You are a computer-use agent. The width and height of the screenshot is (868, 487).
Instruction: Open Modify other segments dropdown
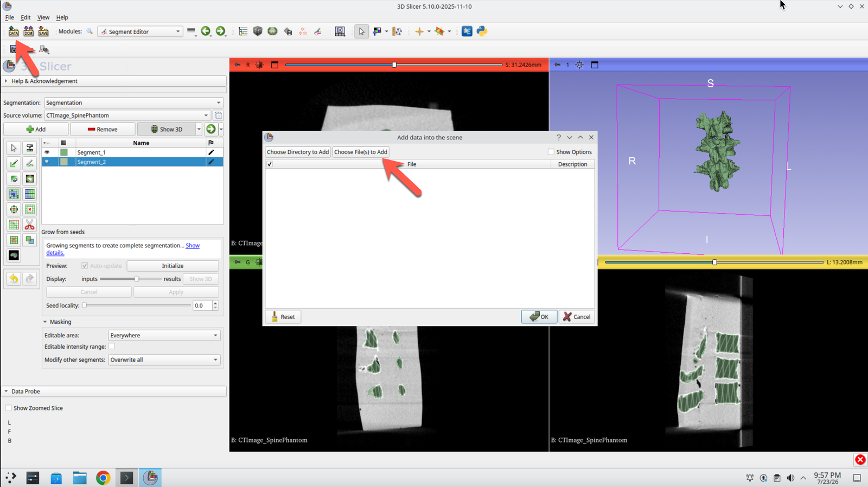click(164, 360)
